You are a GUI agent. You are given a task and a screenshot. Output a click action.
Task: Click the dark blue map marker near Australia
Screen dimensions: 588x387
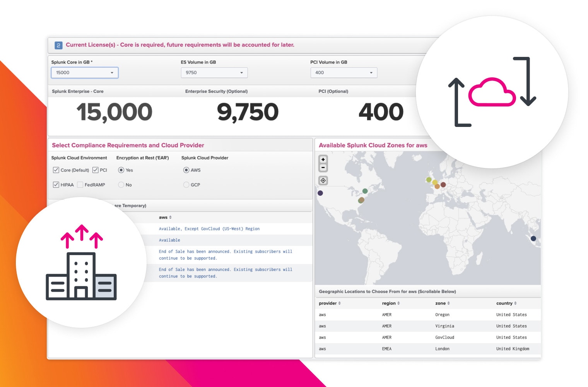point(533,238)
